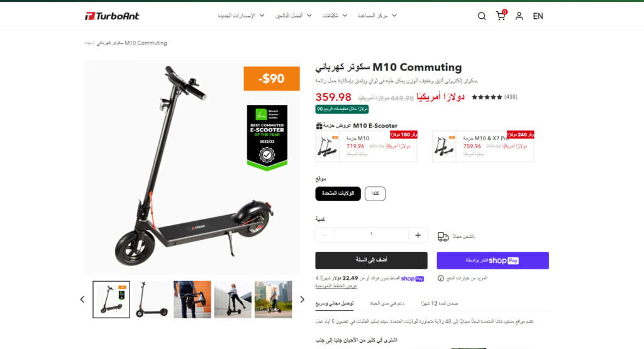Select the woman riding scooter thumbnail
The width and height of the screenshot is (644, 349).
click(x=233, y=299)
